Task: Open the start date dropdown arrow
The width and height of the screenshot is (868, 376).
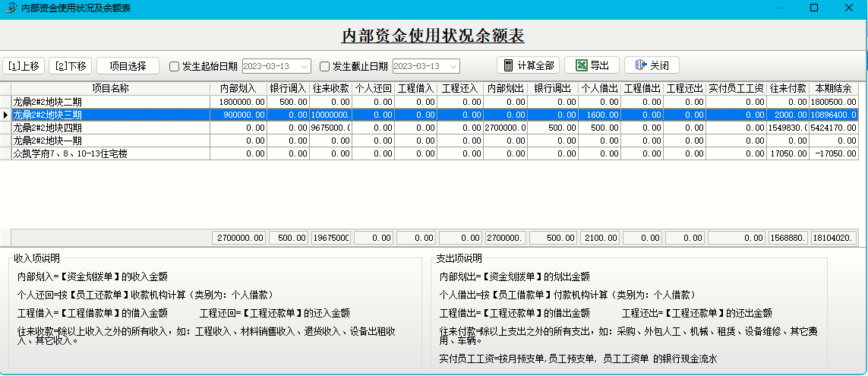Action: click(x=305, y=66)
